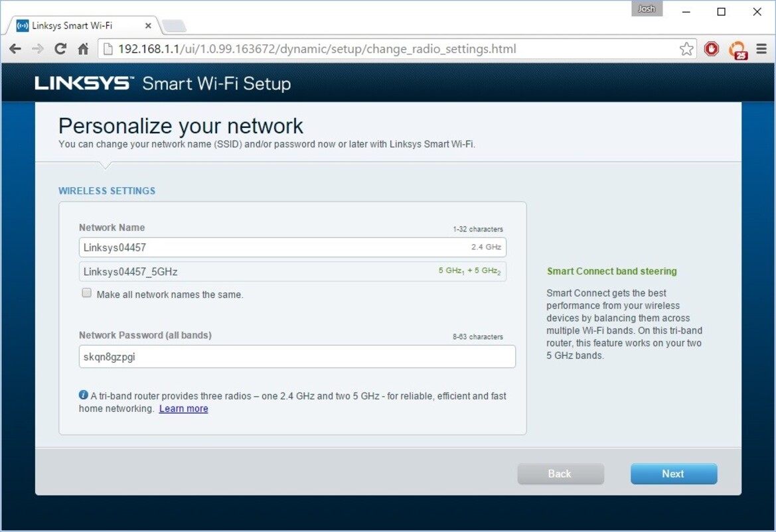Screen dimensions: 776x532
Task: Open the Learn more link
Action: coord(184,409)
